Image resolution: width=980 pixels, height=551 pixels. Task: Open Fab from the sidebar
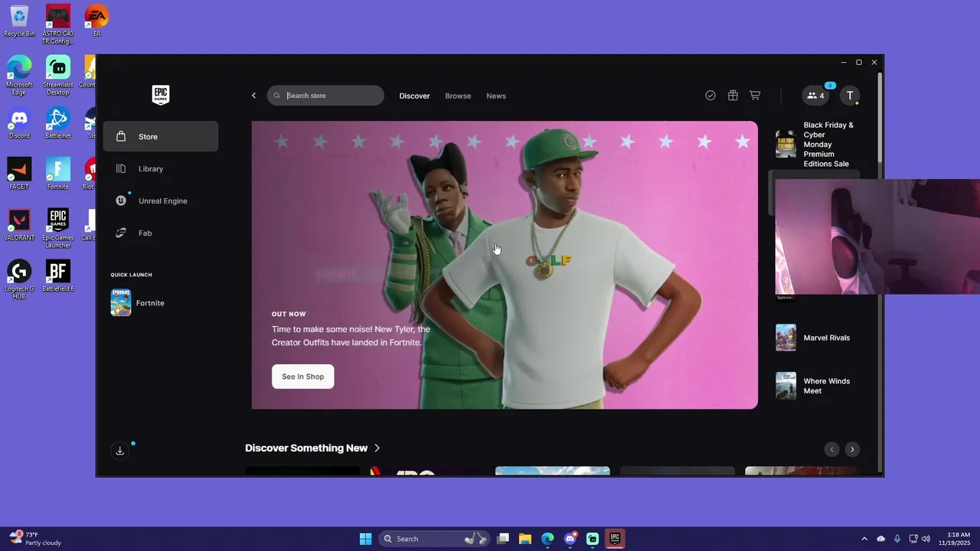coord(161,233)
